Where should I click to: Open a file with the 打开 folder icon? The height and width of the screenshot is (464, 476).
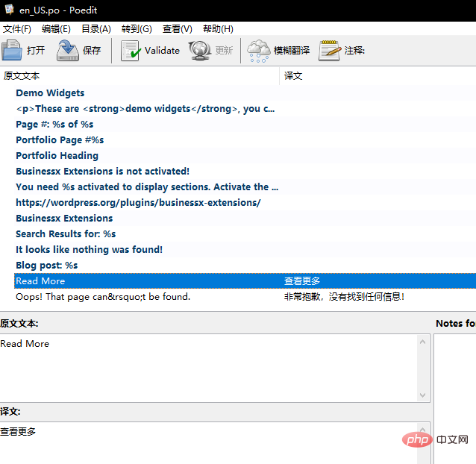(12, 50)
